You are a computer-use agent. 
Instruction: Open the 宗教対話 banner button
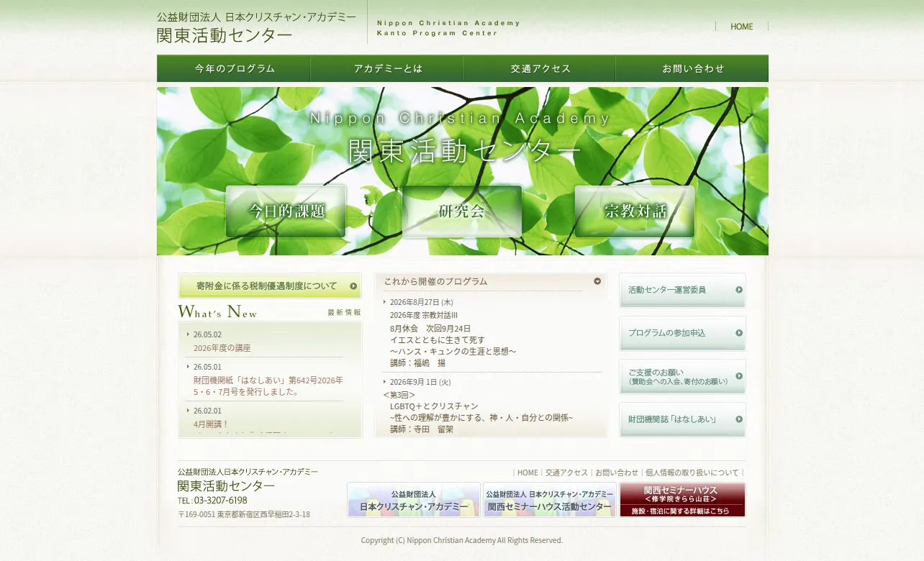point(635,211)
